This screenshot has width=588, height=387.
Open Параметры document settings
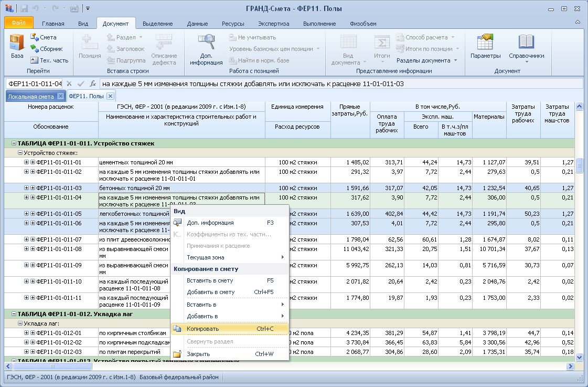coord(485,47)
